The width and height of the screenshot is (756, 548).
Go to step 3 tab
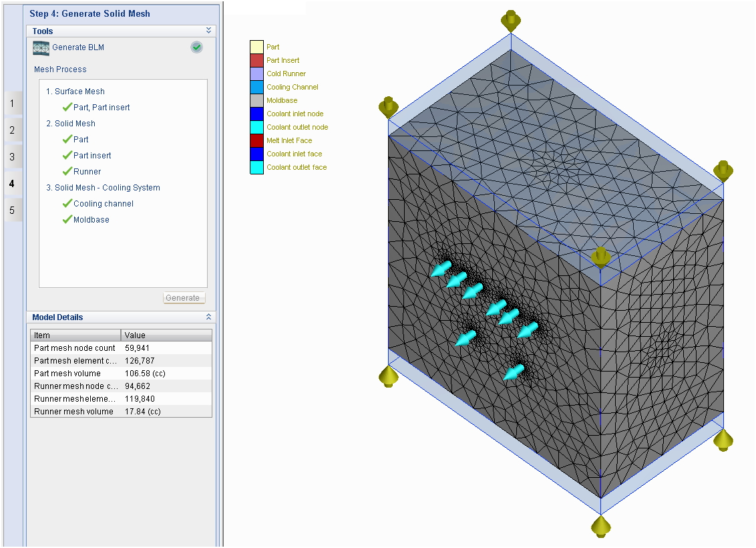coord(13,157)
